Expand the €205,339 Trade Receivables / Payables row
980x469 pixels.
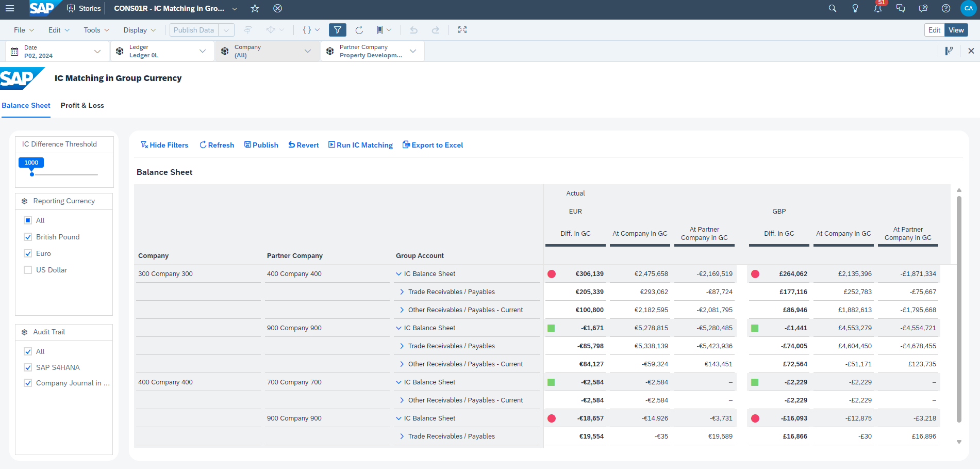tap(402, 292)
